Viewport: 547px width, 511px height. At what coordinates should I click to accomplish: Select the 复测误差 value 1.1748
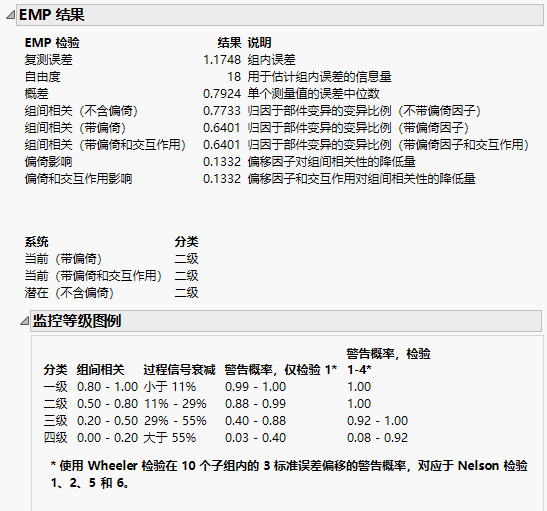point(222,60)
